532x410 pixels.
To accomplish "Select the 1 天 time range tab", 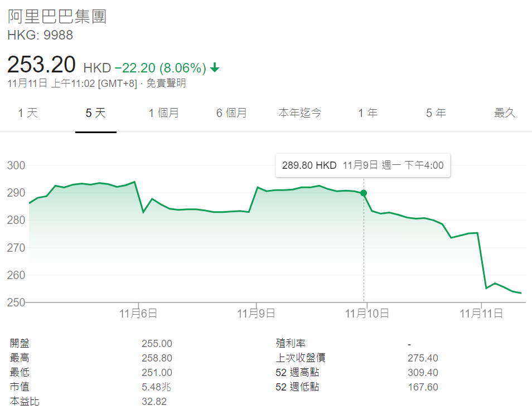I will pos(28,113).
